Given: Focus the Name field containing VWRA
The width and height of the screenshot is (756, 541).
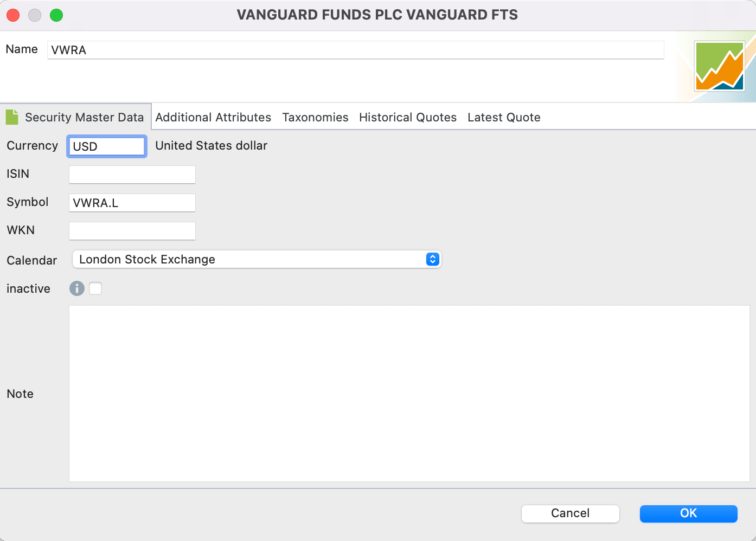Looking at the screenshot, I should [x=356, y=50].
